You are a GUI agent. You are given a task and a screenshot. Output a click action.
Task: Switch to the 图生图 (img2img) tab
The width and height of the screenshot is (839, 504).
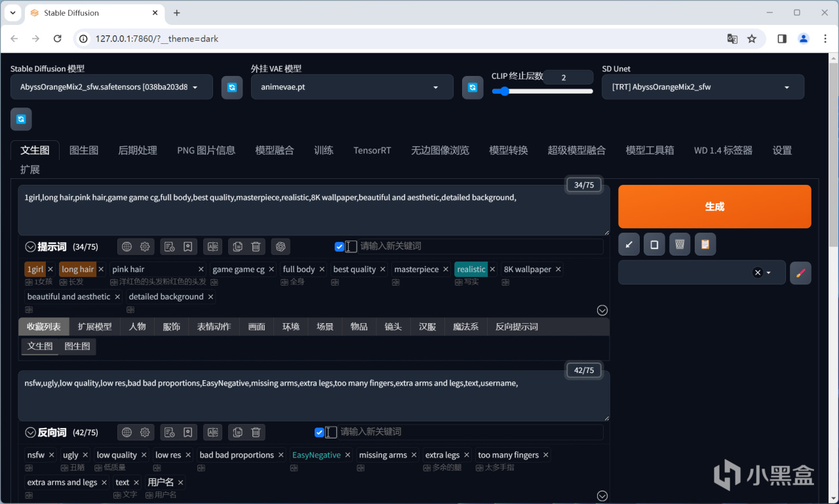84,150
